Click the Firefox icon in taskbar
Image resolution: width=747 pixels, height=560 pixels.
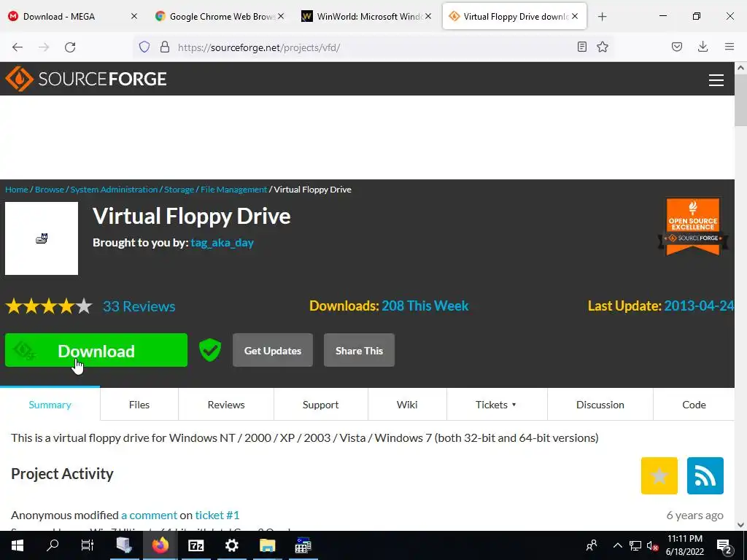(160, 545)
